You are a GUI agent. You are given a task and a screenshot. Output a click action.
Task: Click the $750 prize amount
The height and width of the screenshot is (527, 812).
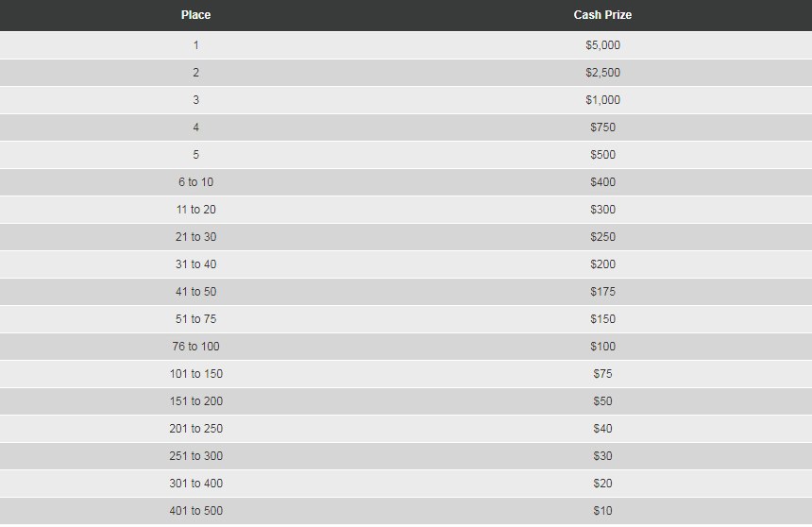pos(602,127)
